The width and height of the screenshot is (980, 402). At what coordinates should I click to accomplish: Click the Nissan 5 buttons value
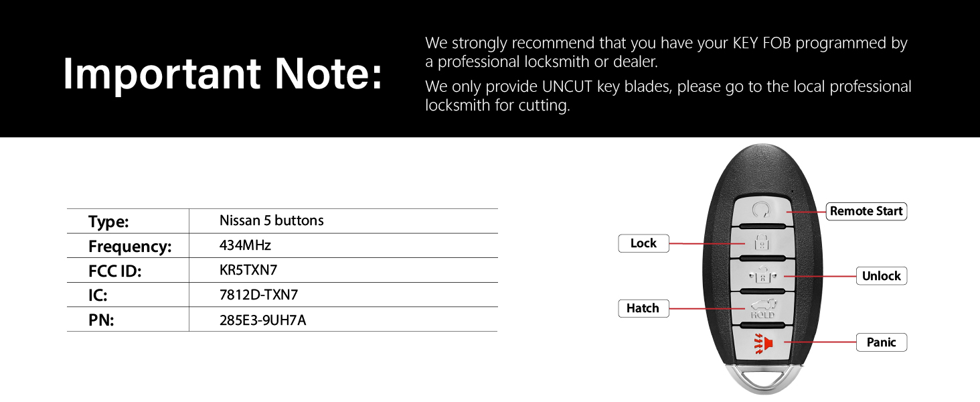click(x=272, y=220)
